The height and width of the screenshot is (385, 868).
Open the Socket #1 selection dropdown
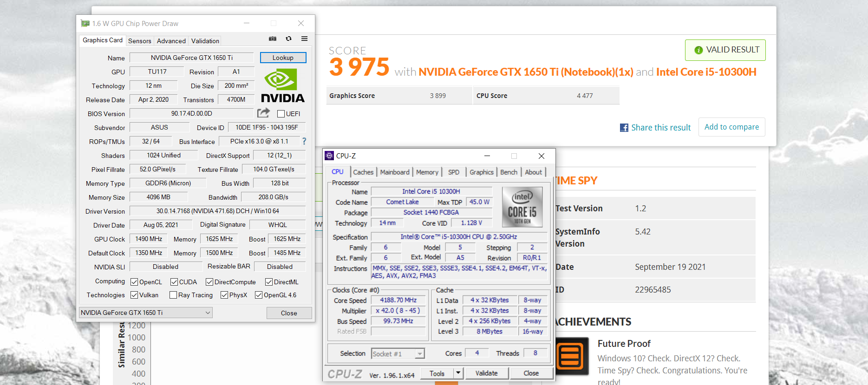coord(398,354)
